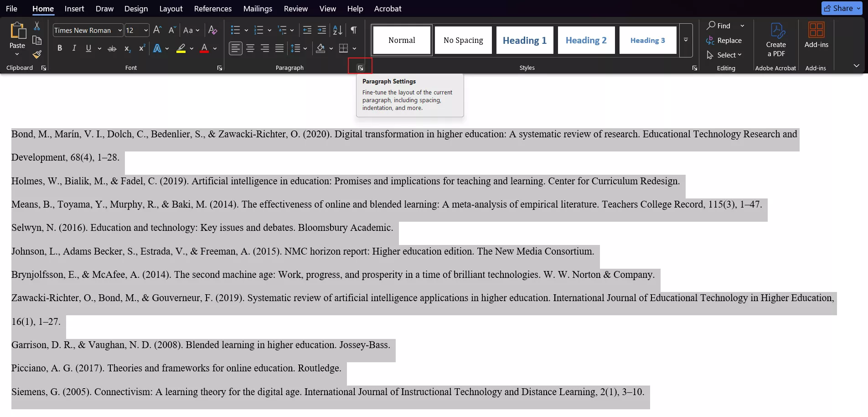This screenshot has width=868, height=417.
Task: Apply yellow text highlight color
Action: point(181,48)
